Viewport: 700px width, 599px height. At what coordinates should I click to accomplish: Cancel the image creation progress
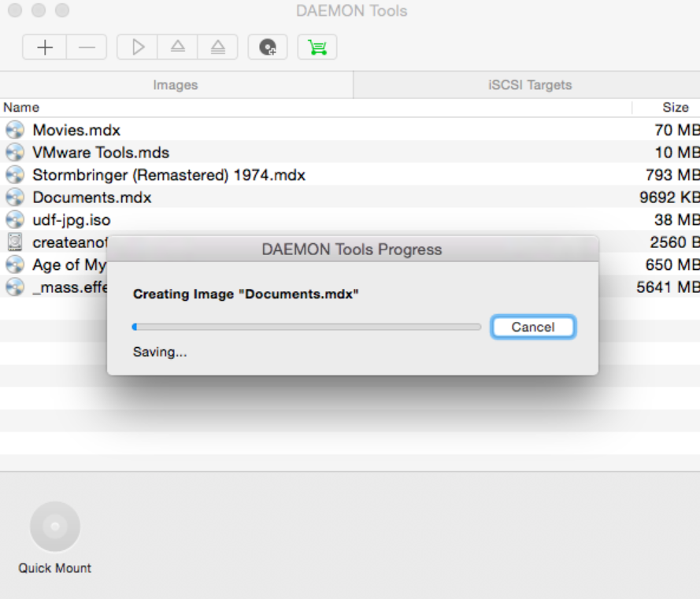point(533,327)
